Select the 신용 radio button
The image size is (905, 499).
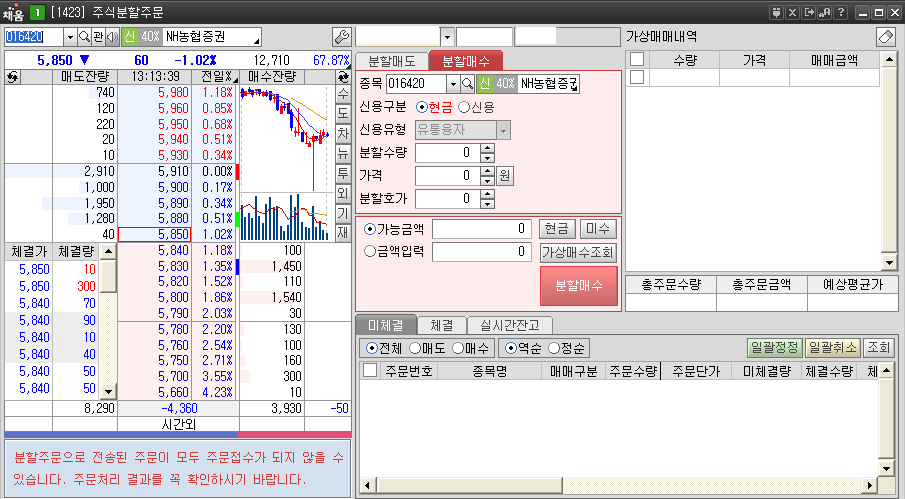tap(464, 107)
